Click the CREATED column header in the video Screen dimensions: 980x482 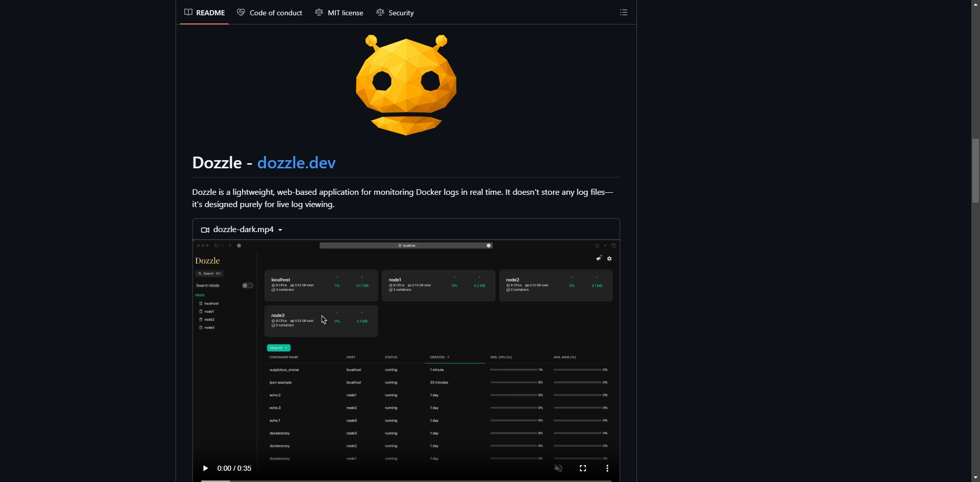pyautogui.click(x=439, y=358)
